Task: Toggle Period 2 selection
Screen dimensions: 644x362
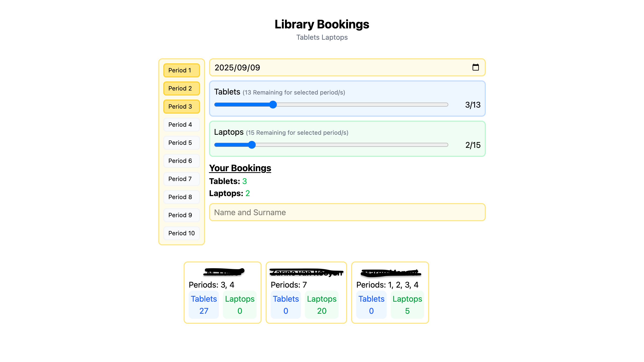Action: pos(181,88)
